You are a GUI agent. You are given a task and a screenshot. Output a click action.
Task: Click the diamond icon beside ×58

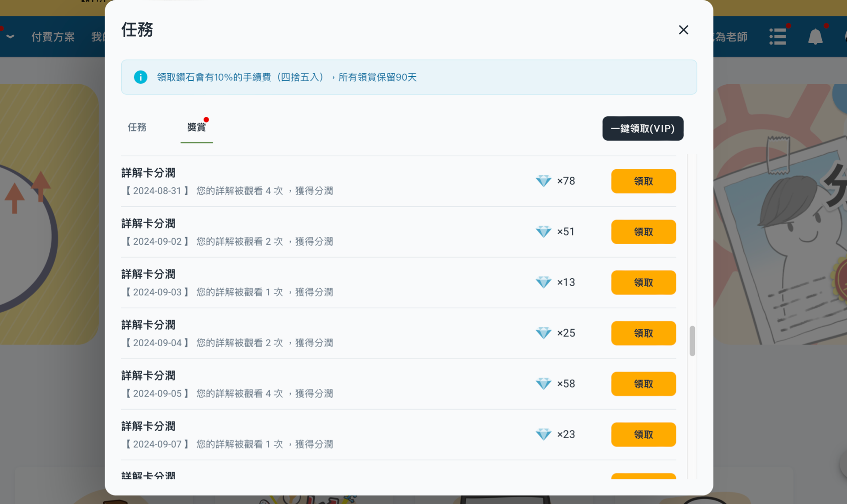pyautogui.click(x=543, y=384)
